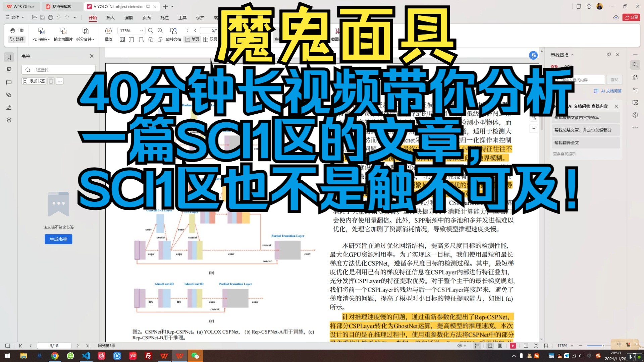This screenshot has height=362, width=644.
Task: Open AI 文档问答 link
Action: 608,91
